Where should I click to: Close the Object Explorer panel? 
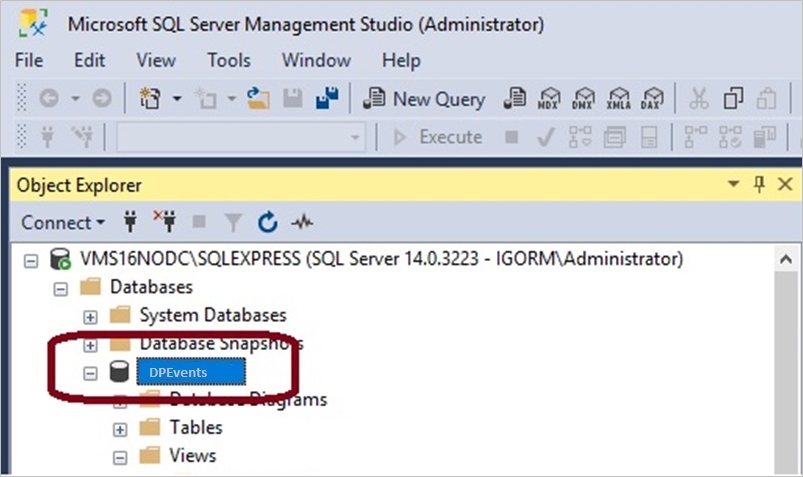pos(785,185)
